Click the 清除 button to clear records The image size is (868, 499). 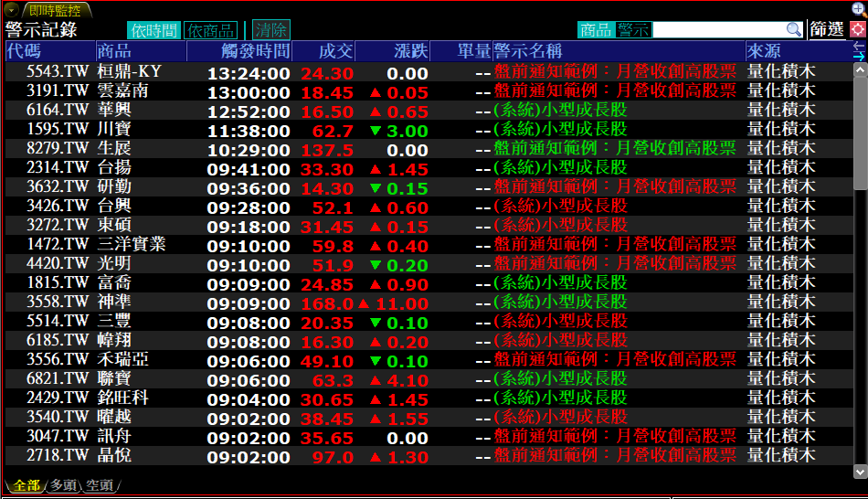(270, 30)
